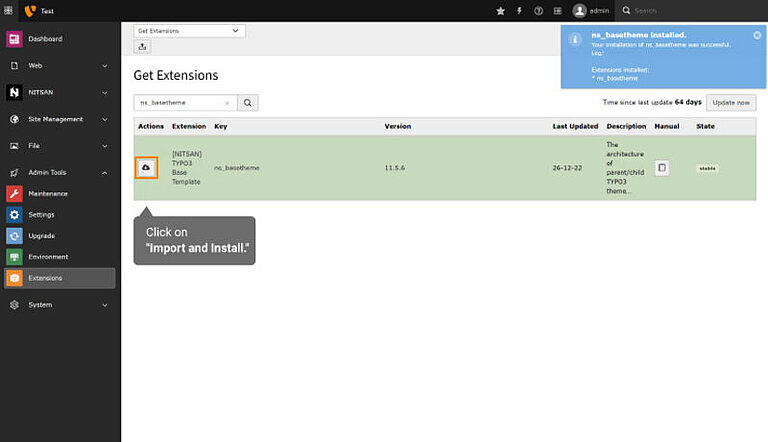
Task: Clear the ns_basetheme search text
Action: (227, 102)
